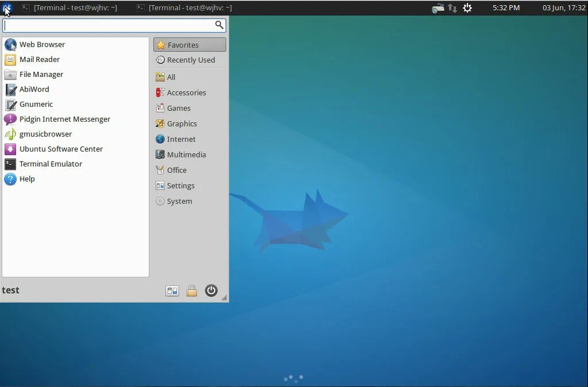The height and width of the screenshot is (387, 588).
Task: Click the network manager tray icon
Action: pyautogui.click(x=438, y=8)
